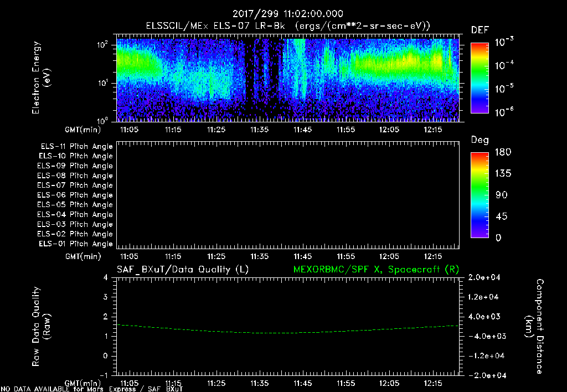
Task: Click the Deg pitch angle color bar
Action: (x=480, y=195)
